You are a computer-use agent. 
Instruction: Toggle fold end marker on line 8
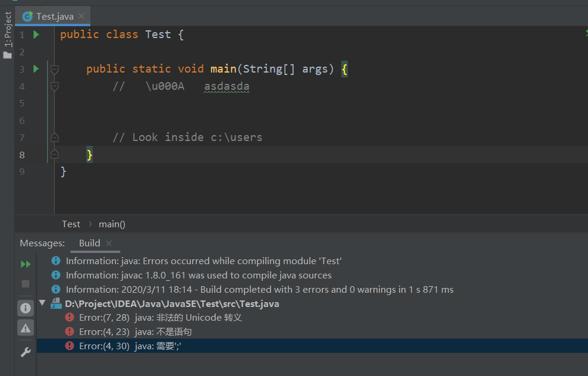tap(54, 154)
